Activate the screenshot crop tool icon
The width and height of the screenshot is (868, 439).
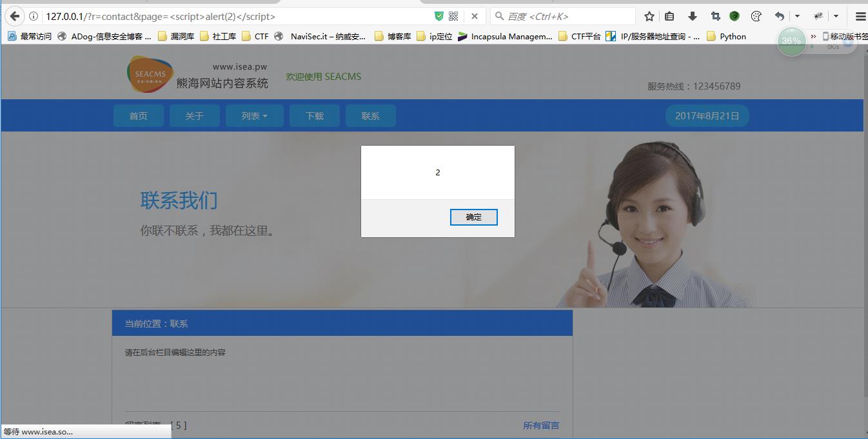715,16
